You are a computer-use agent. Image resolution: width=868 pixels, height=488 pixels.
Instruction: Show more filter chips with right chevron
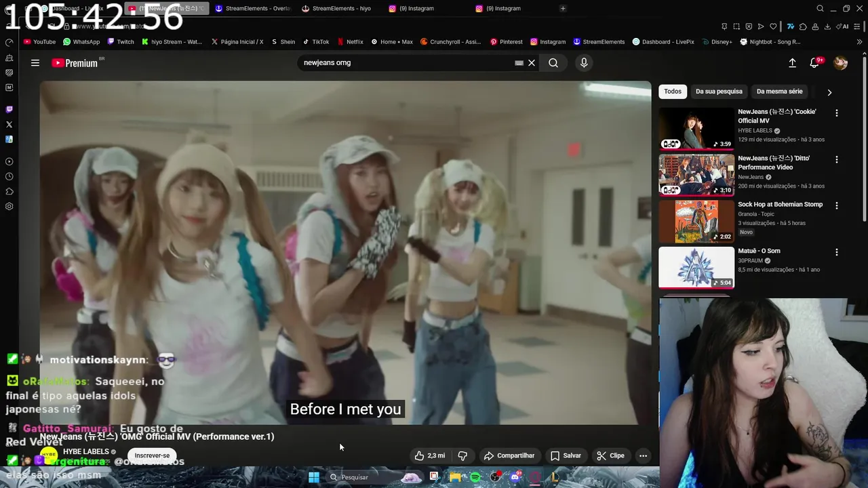click(829, 92)
